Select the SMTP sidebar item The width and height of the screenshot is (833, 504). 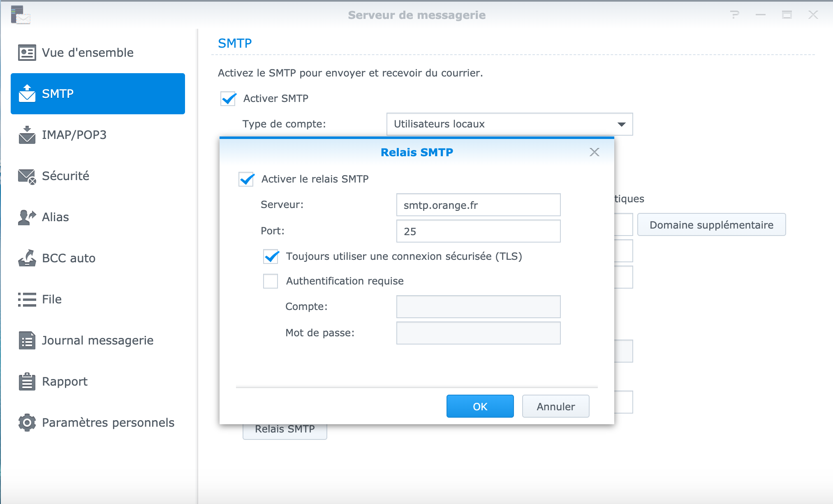click(x=98, y=94)
